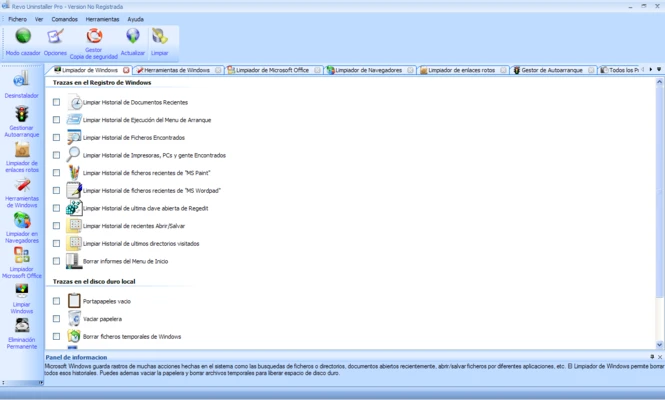665x400 pixels.
Task: Click the Vaciar papelera recycle bin icon
Action: pyautogui.click(x=74, y=319)
